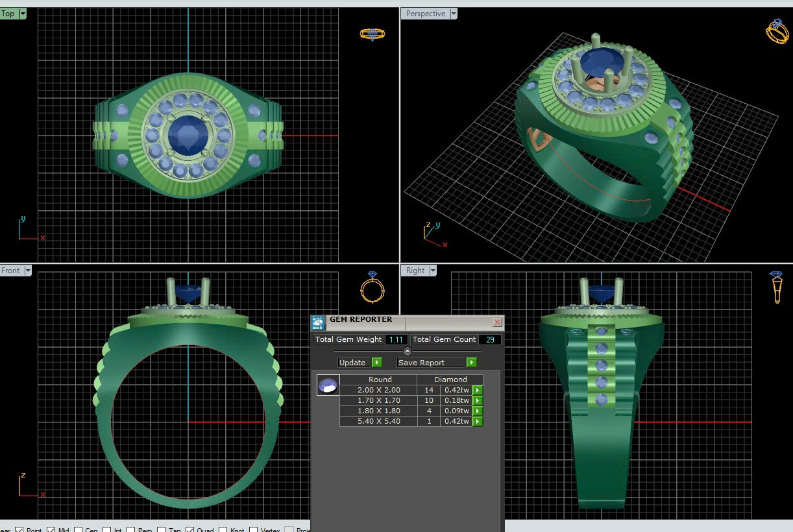
Task: Click the Right view ring icon
Action: (x=776, y=287)
